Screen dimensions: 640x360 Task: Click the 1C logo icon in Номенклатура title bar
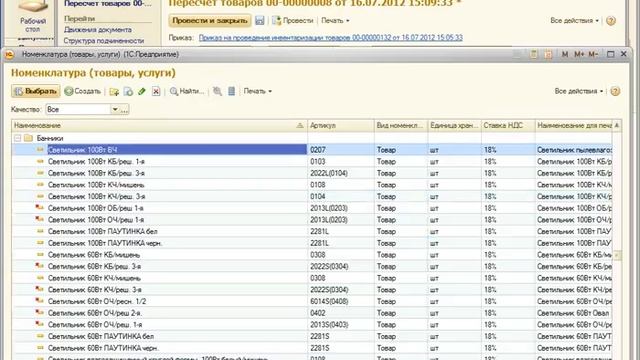point(10,54)
